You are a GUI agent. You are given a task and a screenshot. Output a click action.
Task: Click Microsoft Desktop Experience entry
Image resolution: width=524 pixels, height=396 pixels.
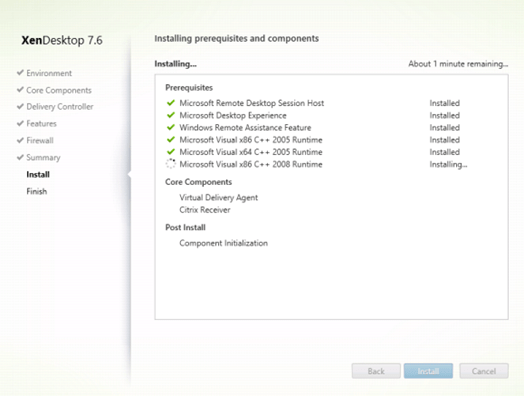pyautogui.click(x=233, y=115)
